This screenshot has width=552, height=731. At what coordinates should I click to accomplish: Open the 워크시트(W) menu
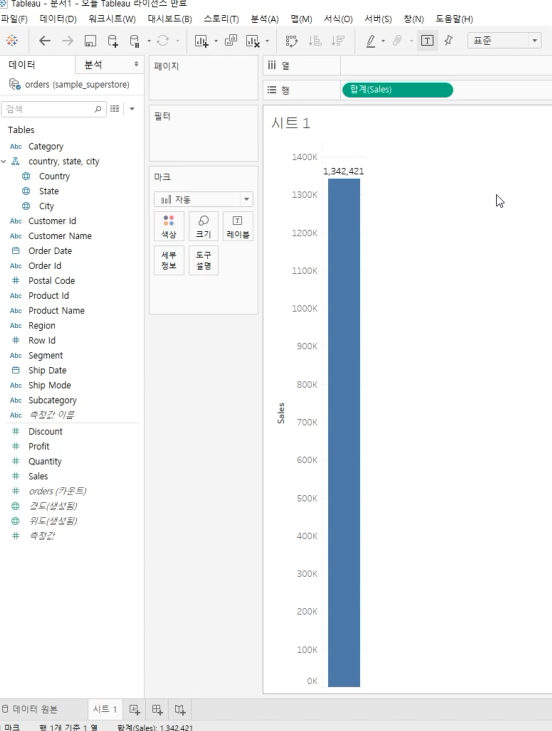pos(112,19)
